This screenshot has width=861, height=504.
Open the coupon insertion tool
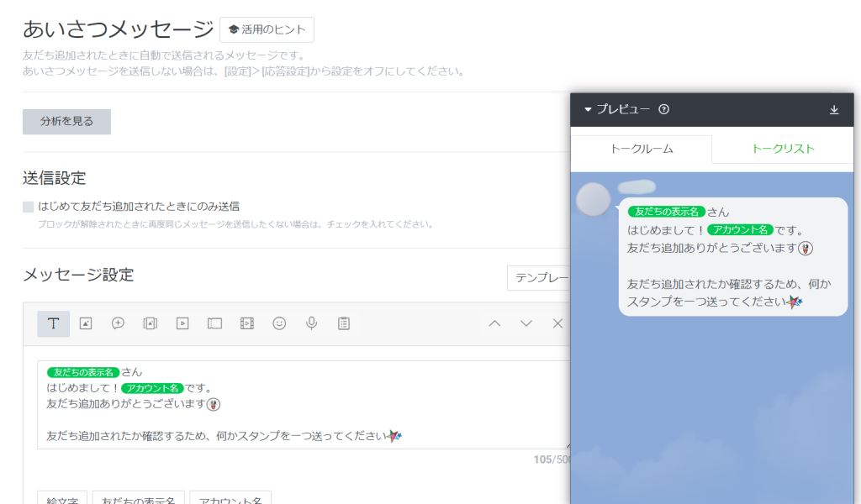pos(214,323)
